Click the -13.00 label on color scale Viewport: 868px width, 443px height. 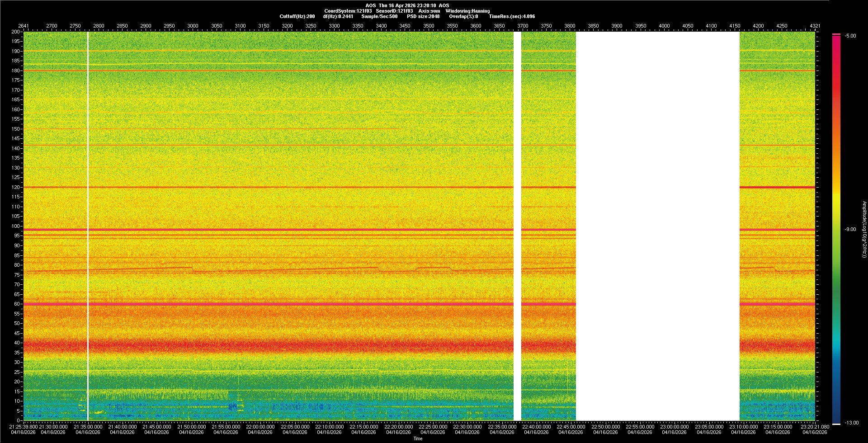851,423
